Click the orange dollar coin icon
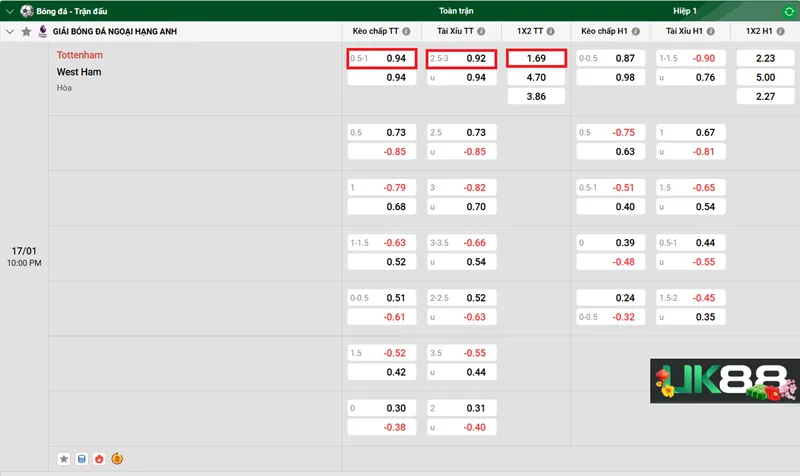 coord(117,459)
